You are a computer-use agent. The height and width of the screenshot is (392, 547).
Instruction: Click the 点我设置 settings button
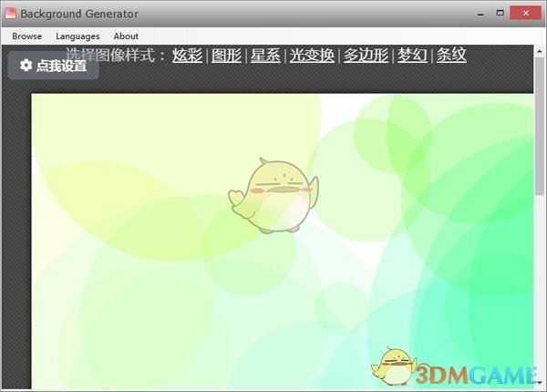(x=54, y=66)
